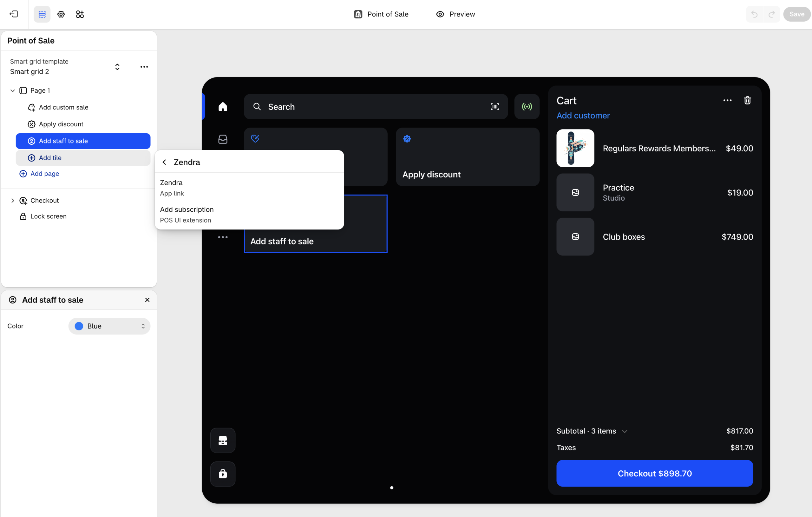Click the redo arrow icon
812x517 pixels.
click(x=771, y=14)
